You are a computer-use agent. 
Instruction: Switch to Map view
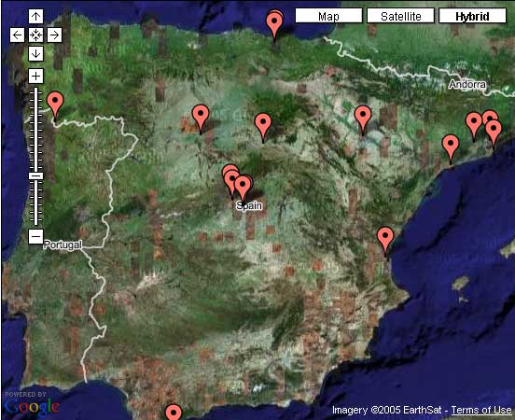pyautogui.click(x=328, y=16)
